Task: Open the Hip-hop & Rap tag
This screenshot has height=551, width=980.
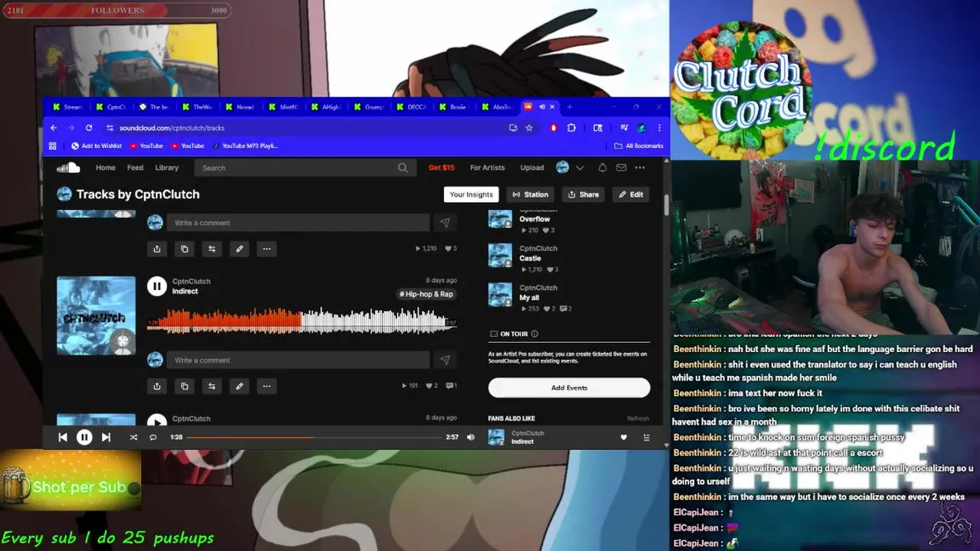Action: 426,294
